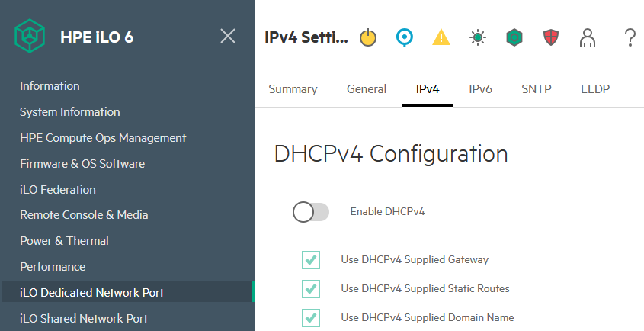The image size is (644, 331).
Task: Uncheck Use DHCPv4 Supplied Domain Name
Action: click(311, 317)
